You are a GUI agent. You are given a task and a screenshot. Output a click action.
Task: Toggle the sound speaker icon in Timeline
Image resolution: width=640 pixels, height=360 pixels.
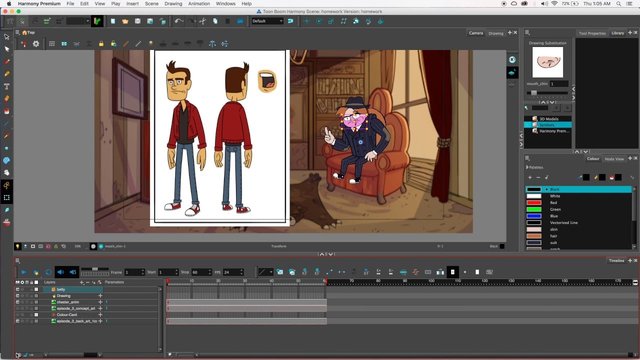click(x=60, y=272)
